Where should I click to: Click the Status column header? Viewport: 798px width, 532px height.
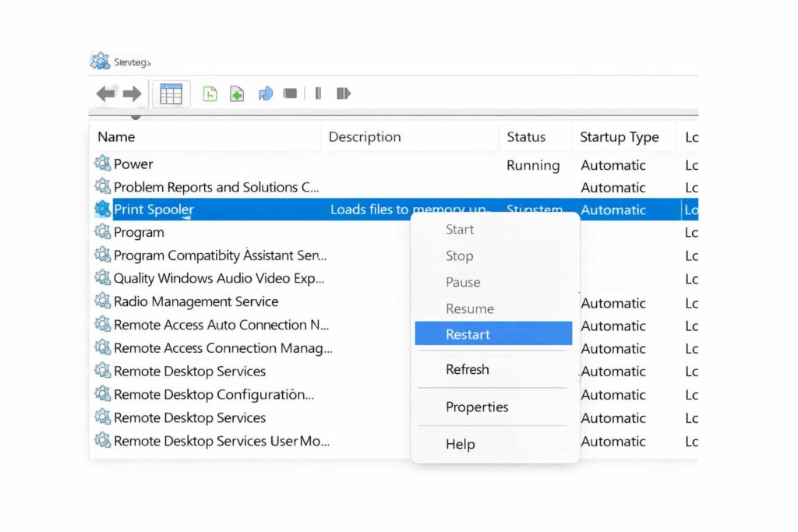(526, 137)
